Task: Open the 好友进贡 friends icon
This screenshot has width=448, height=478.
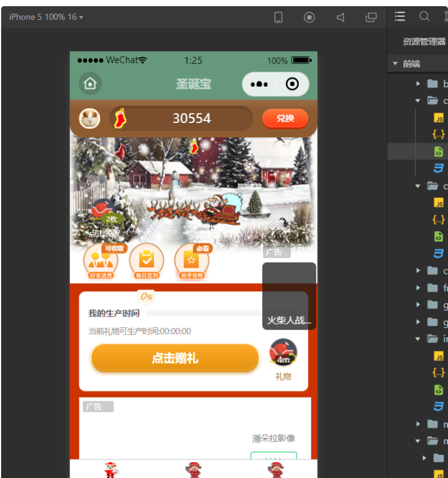Action: 101,261
